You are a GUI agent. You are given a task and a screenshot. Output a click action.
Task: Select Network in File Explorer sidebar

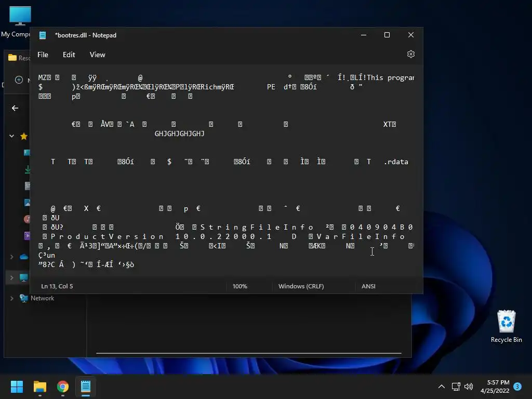42,298
